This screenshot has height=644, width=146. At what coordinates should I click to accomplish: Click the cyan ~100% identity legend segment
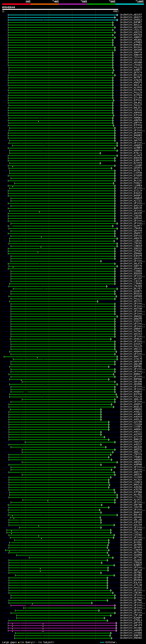130,4
